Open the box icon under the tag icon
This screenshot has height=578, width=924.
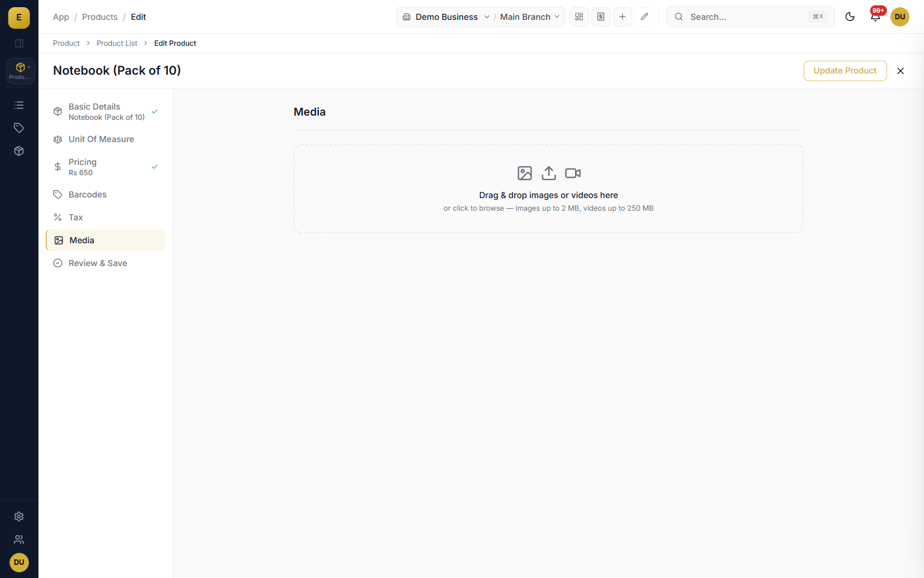(x=19, y=151)
